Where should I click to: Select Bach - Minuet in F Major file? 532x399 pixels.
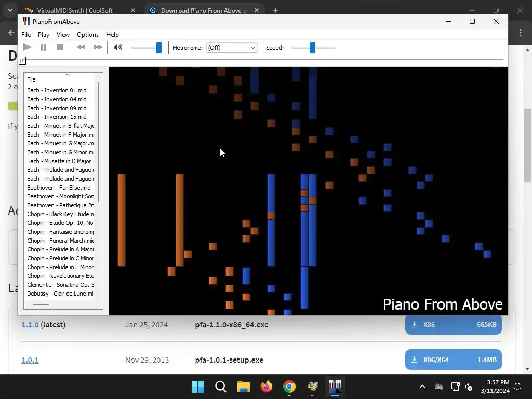tap(60, 135)
